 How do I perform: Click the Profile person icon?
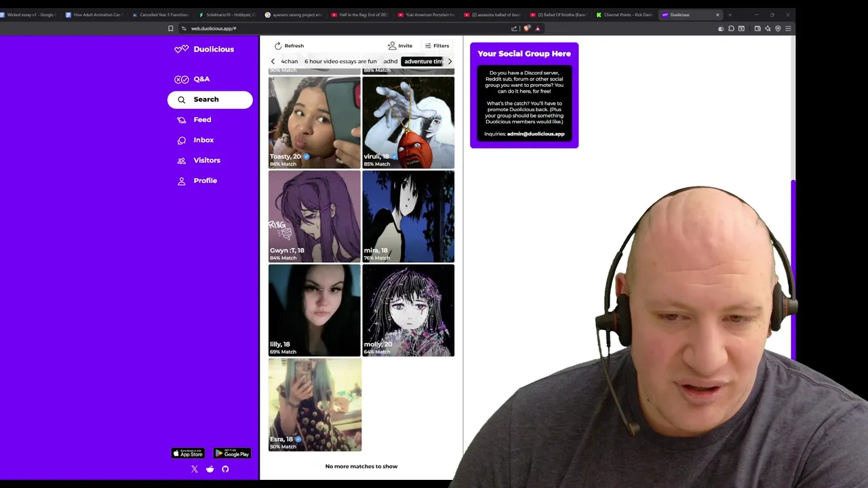(x=181, y=181)
